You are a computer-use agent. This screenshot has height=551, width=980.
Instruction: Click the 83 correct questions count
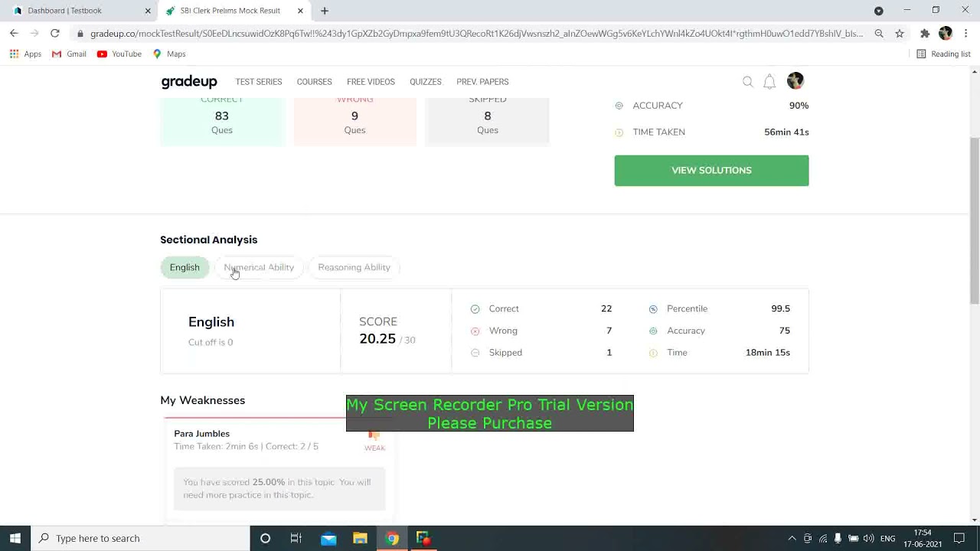(222, 116)
